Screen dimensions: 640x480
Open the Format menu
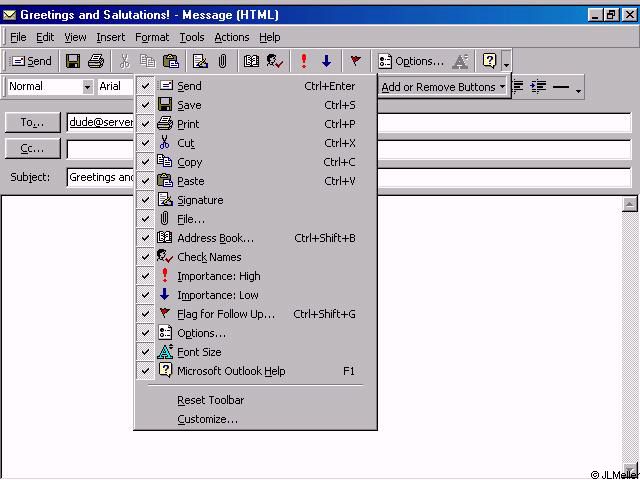pos(152,37)
